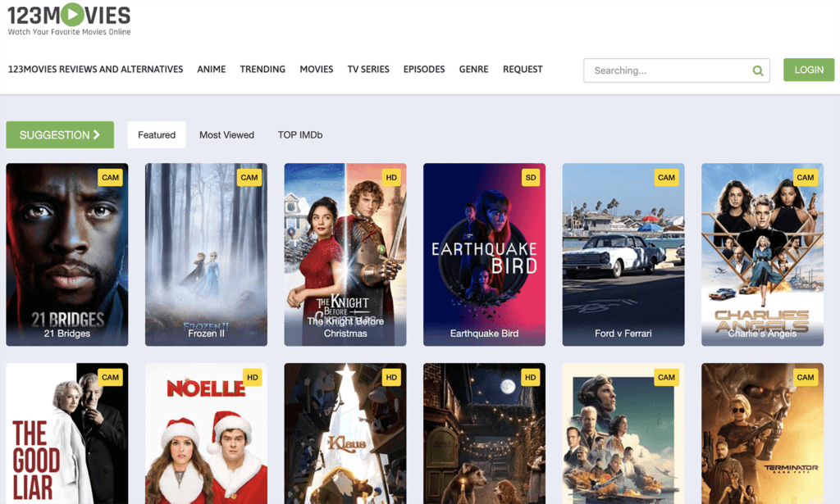840x504 pixels.
Task: Click the CAM badge on Frozen II
Action: coord(249,178)
